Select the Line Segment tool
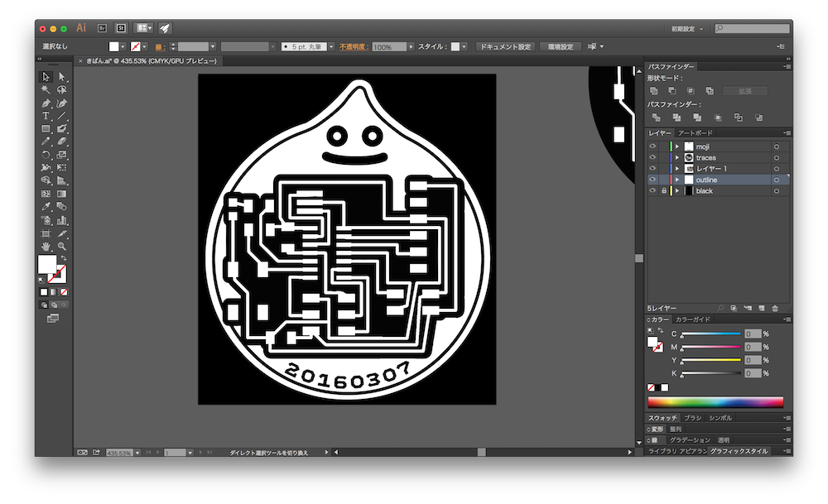Viewport: 828px width, 504px height. click(x=62, y=116)
